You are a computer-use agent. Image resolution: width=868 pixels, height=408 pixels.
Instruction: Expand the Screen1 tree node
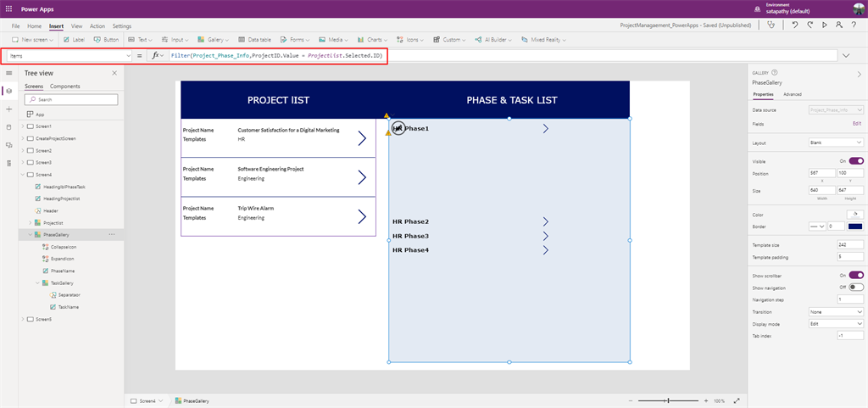(22, 126)
